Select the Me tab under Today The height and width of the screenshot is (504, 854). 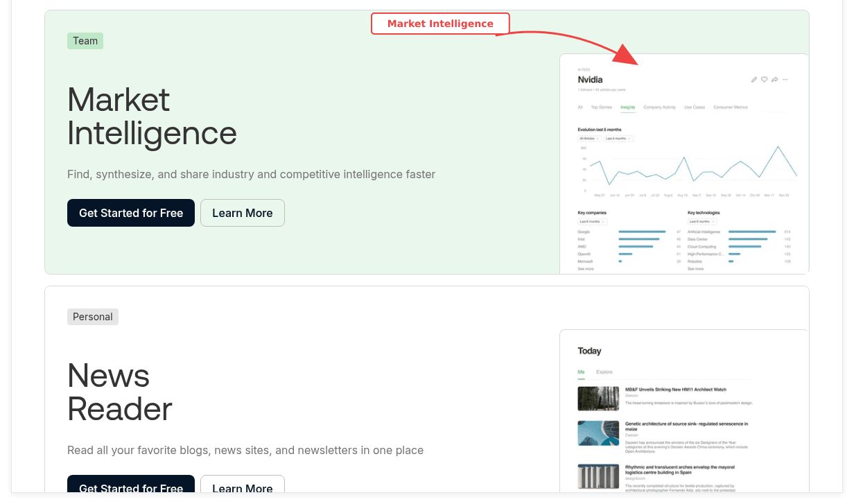[x=582, y=372]
